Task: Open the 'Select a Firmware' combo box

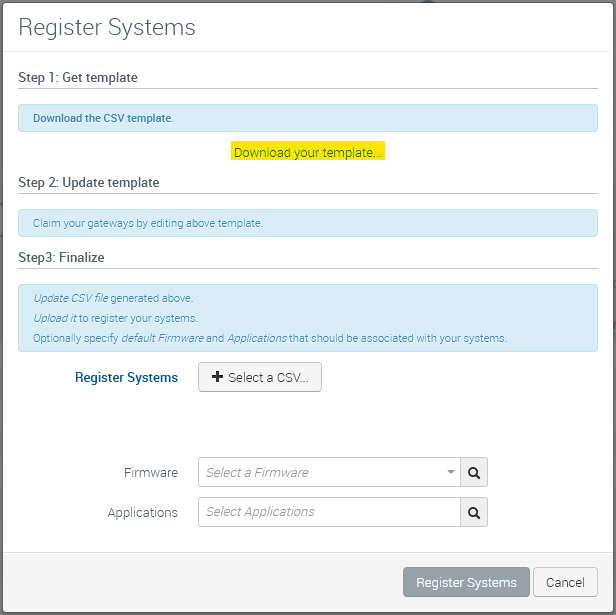Action: coord(320,472)
